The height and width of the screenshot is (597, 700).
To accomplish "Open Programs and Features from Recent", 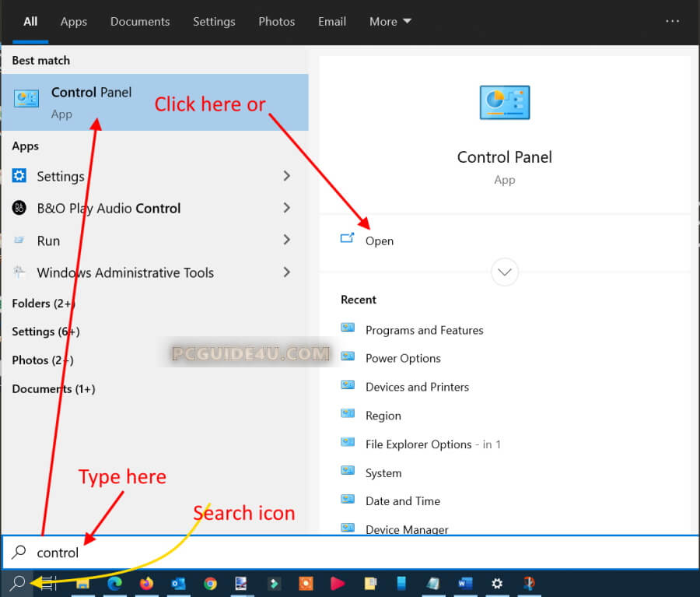I will [424, 330].
